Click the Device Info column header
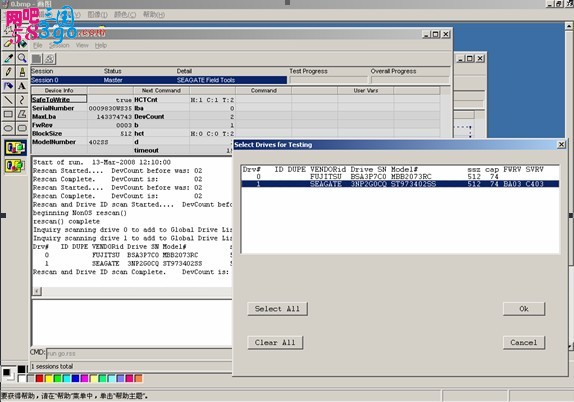This screenshot has width=574, height=402. 59,90
